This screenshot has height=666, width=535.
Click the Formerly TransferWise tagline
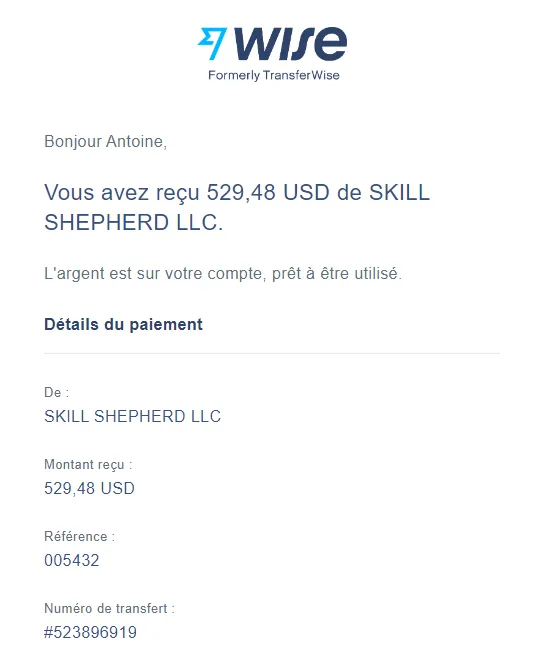pos(273,76)
